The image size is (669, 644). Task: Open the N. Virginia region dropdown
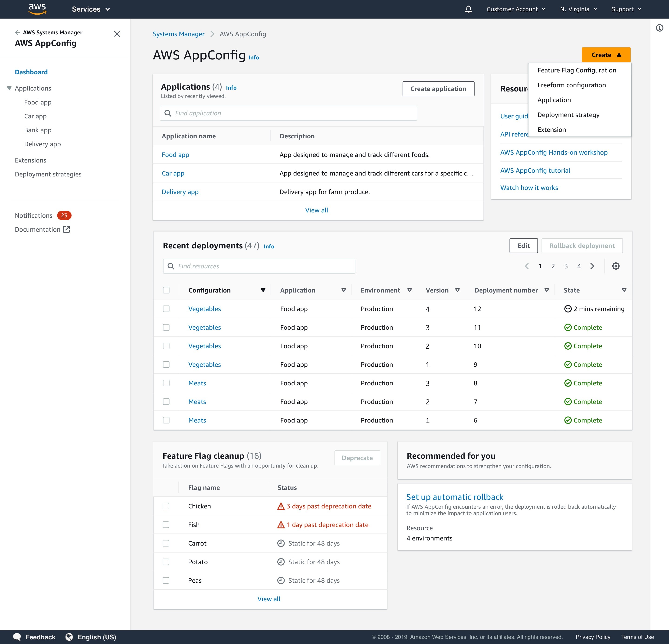(578, 9)
